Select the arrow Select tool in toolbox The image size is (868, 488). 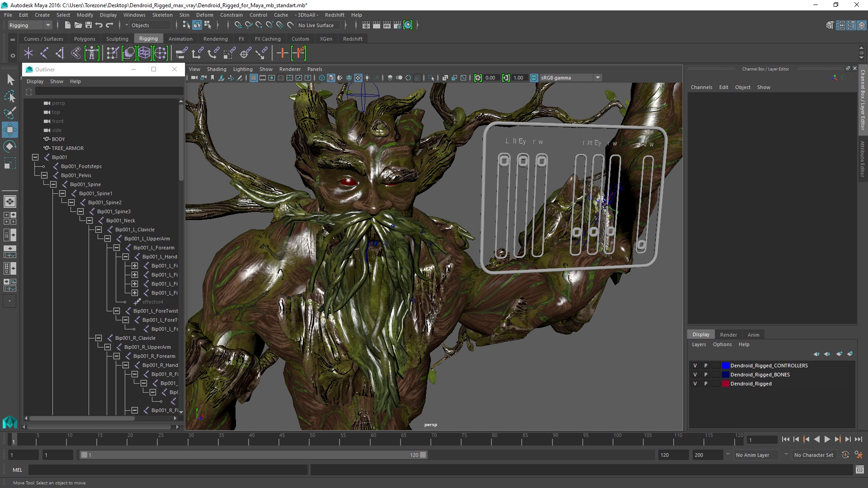10,80
